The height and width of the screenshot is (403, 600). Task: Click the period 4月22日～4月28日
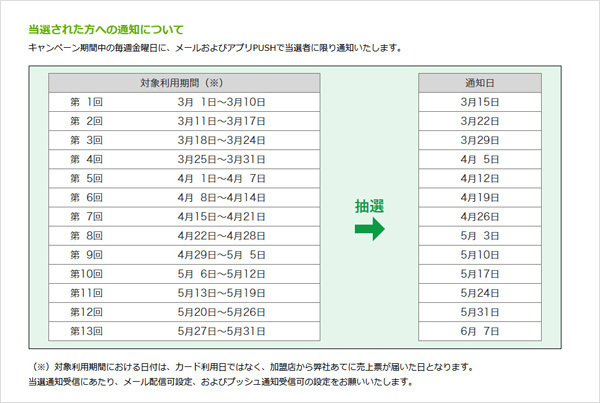222,236
